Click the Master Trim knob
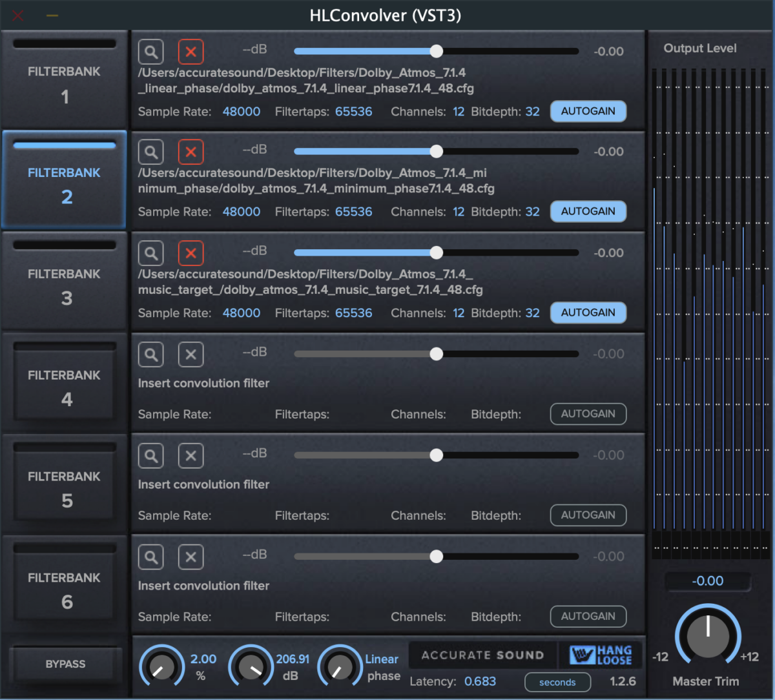The width and height of the screenshot is (775, 700). point(708,635)
